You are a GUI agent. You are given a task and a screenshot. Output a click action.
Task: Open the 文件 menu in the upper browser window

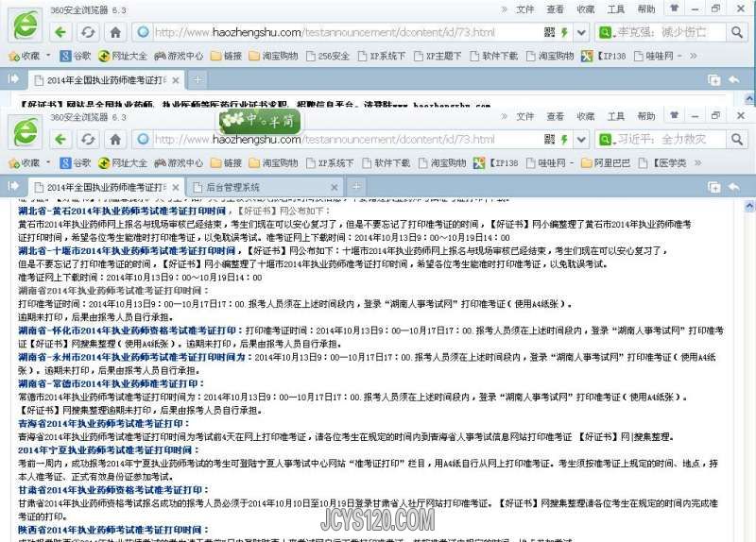point(524,8)
